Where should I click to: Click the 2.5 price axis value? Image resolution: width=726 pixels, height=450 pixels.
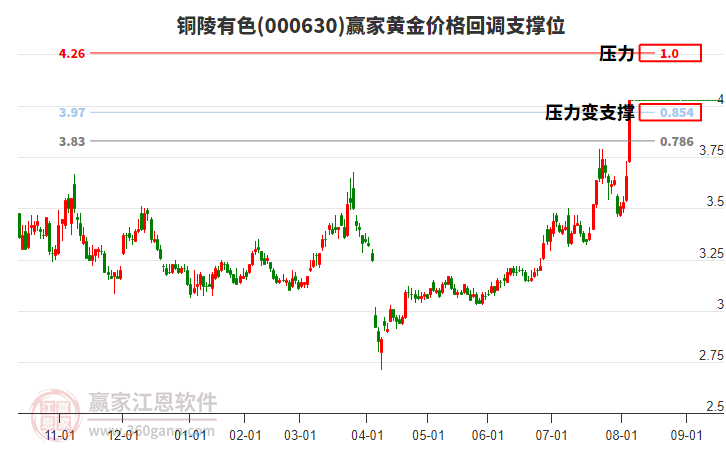click(x=715, y=406)
